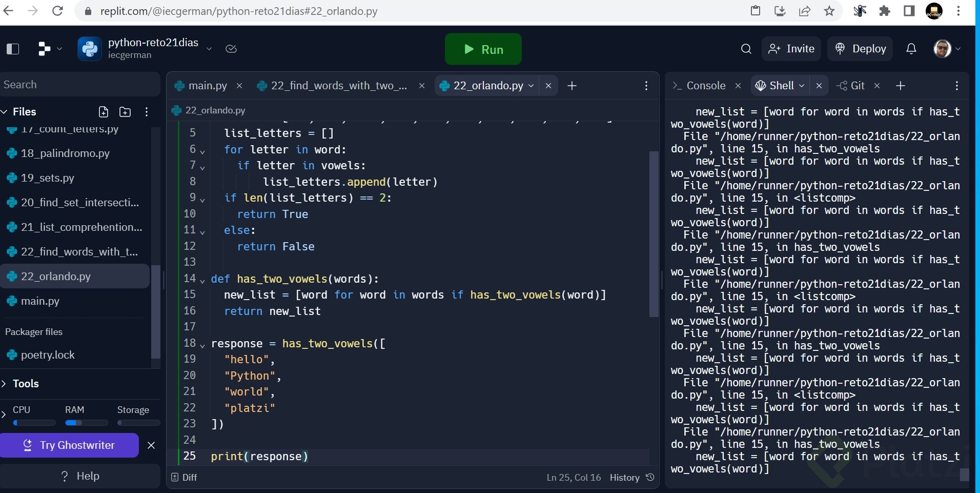
Task: Click the Python project logo icon
Action: [89, 49]
